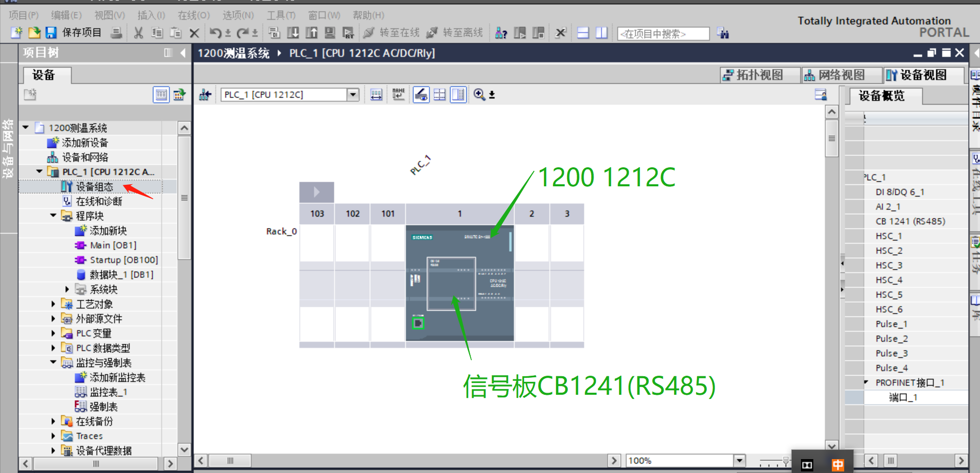Click the Download to device icon
The height and width of the screenshot is (473, 980).
(x=293, y=33)
